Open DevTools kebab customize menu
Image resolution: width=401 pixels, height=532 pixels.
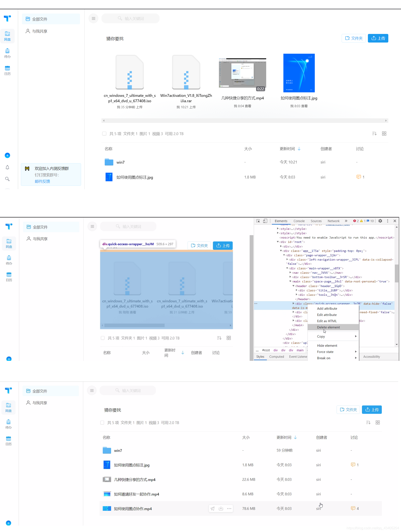(x=387, y=221)
